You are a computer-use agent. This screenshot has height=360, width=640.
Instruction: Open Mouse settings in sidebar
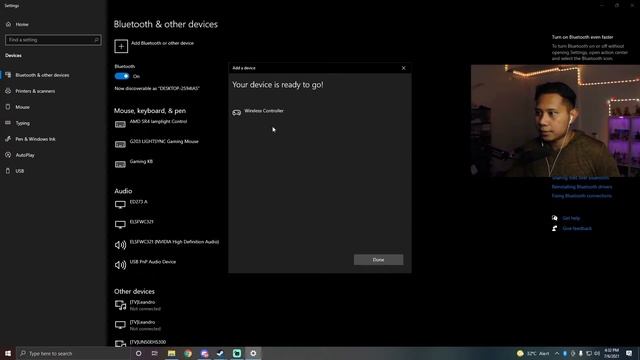22,107
